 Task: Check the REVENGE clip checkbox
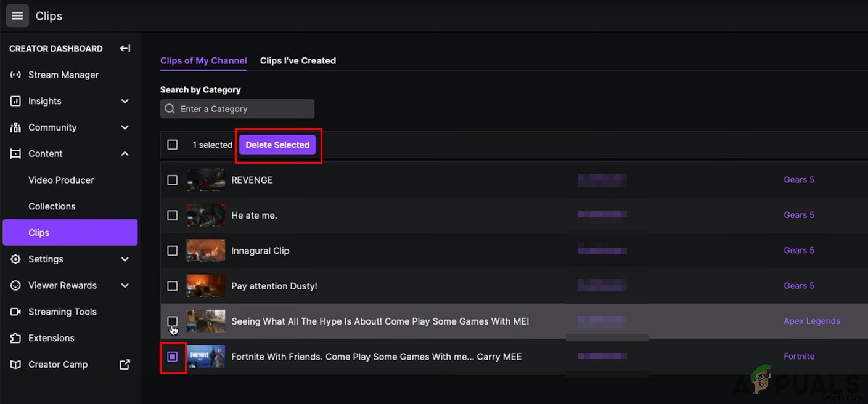click(x=173, y=179)
